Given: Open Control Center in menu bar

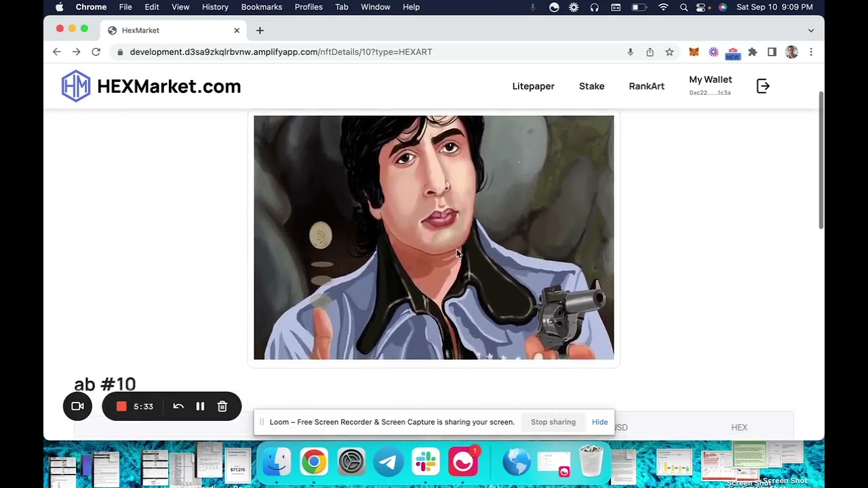Looking at the screenshot, I should pos(702,7).
